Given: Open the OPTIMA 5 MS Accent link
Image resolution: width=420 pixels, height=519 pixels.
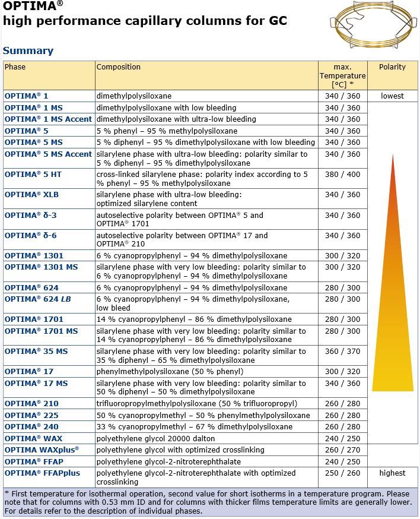Looking at the screenshot, I should click(x=48, y=154).
